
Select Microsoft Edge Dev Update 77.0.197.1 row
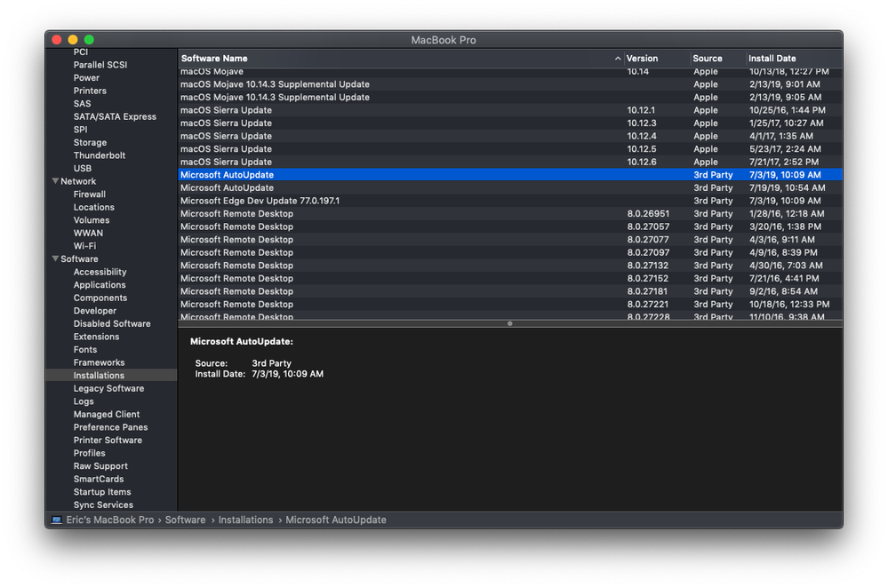point(510,201)
